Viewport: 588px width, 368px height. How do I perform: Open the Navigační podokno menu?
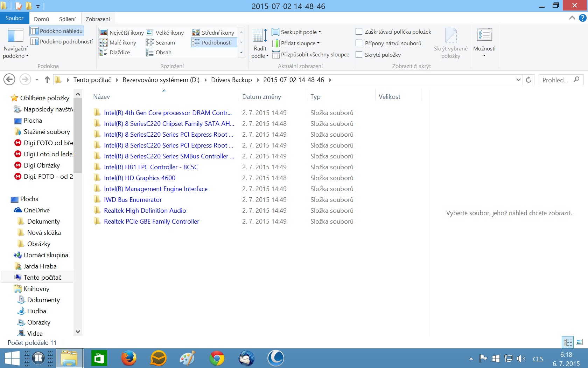tap(15, 44)
